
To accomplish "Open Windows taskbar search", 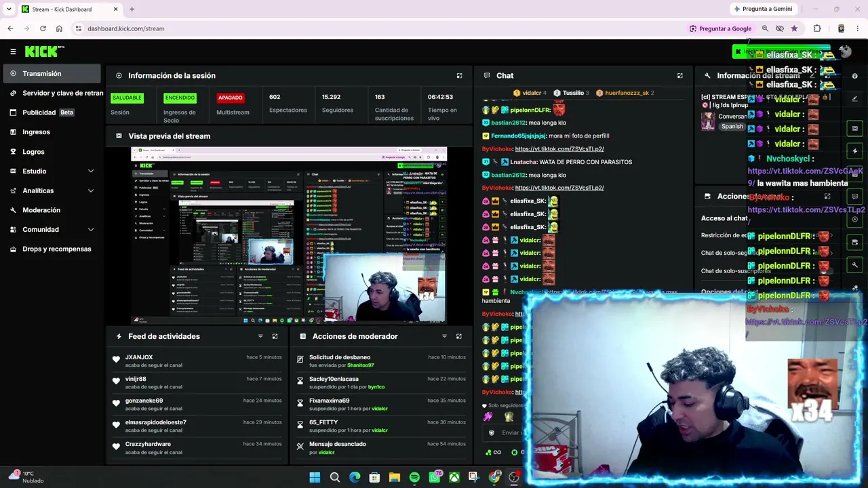I will (335, 478).
